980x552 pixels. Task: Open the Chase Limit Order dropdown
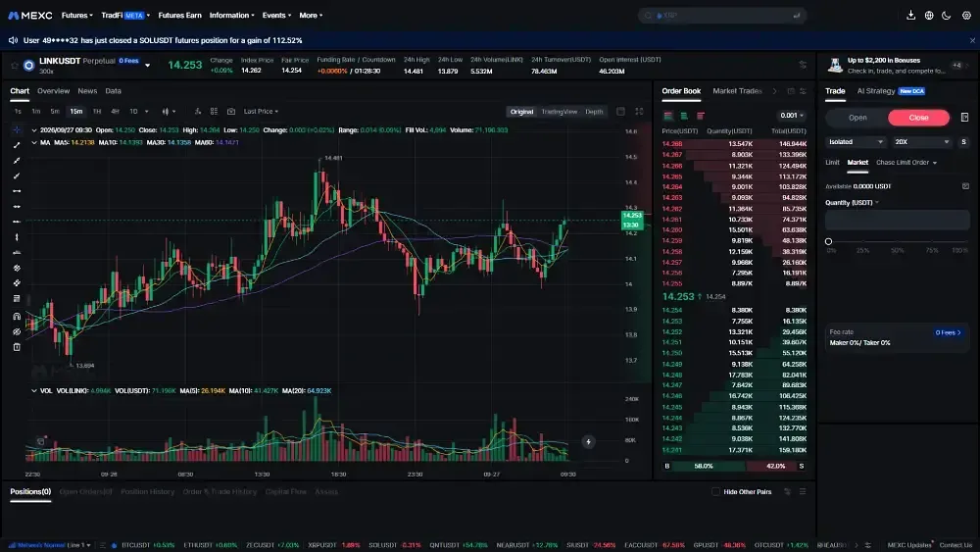(x=906, y=163)
